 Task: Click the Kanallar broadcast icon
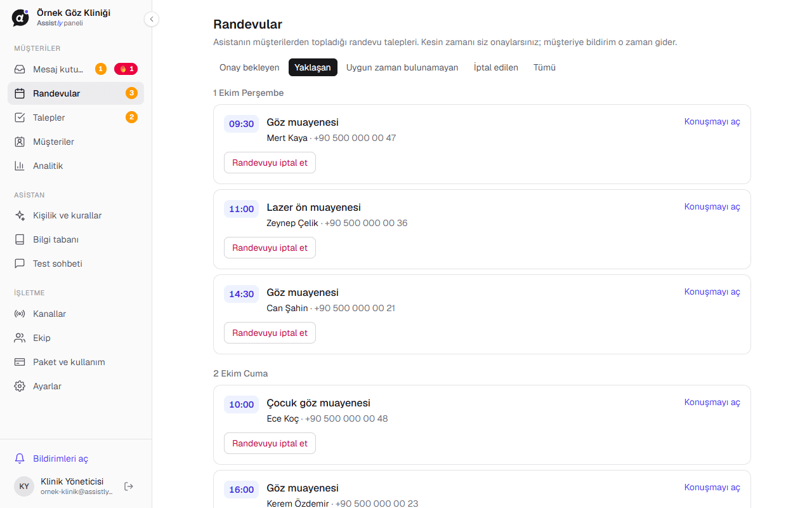click(x=20, y=314)
